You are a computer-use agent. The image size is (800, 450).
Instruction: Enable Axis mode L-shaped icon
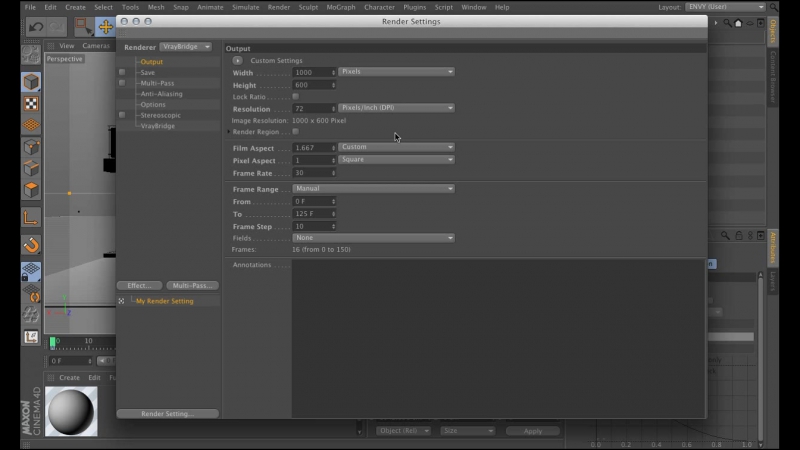tap(31, 218)
